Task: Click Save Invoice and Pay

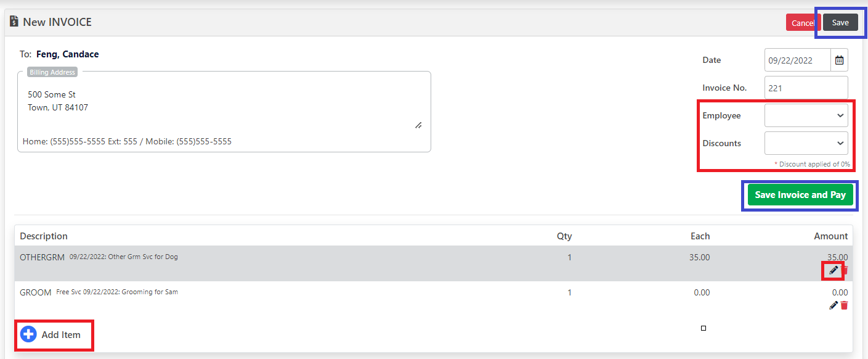Action: 800,195
